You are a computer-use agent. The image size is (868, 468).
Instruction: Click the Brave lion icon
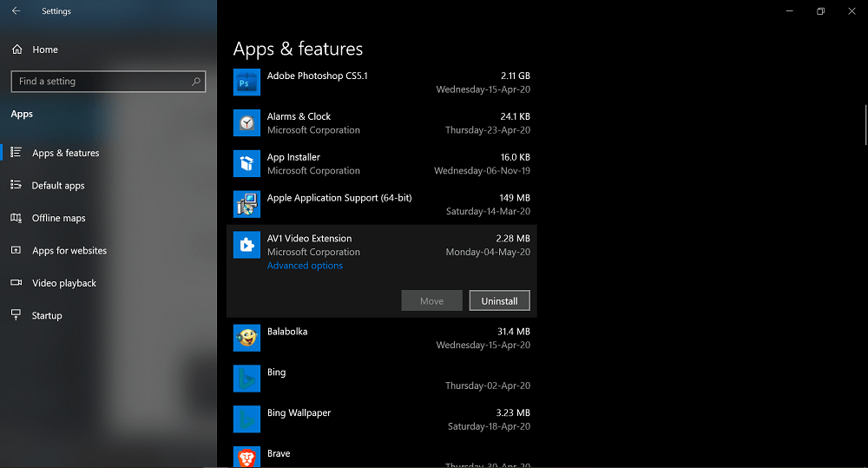247,457
